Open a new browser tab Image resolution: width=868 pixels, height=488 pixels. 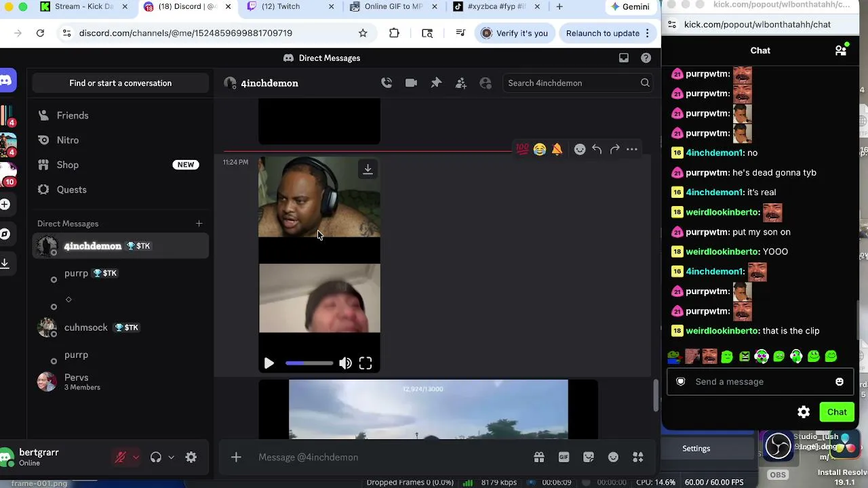559,7
